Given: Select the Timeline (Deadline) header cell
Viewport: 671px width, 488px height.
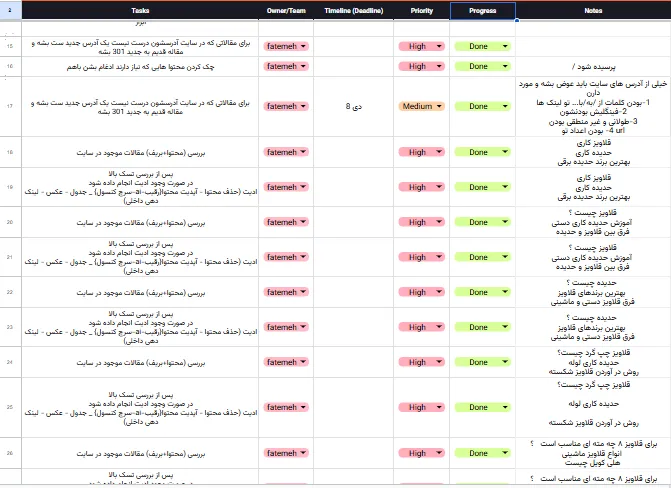Looking at the screenshot, I should pyautogui.click(x=353, y=11).
